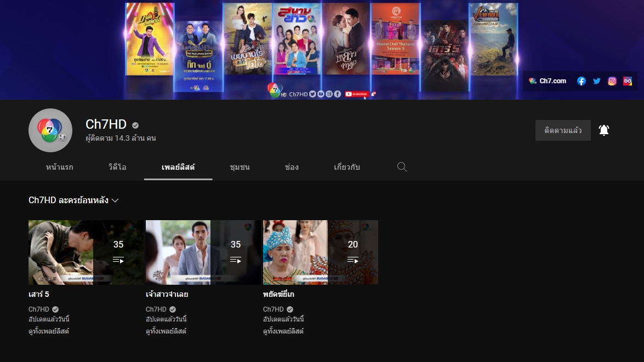Open Ch7HD channel link under เสาร์ 5
The width and height of the screenshot is (644, 362).
tap(38, 309)
